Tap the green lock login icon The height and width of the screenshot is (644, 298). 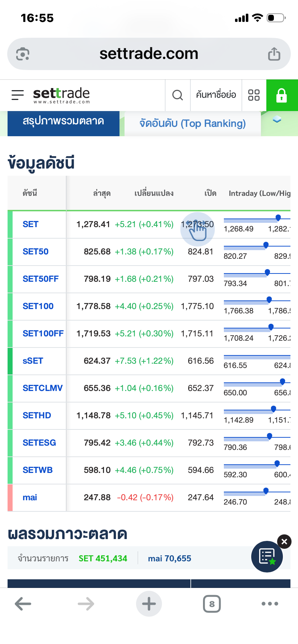click(281, 95)
